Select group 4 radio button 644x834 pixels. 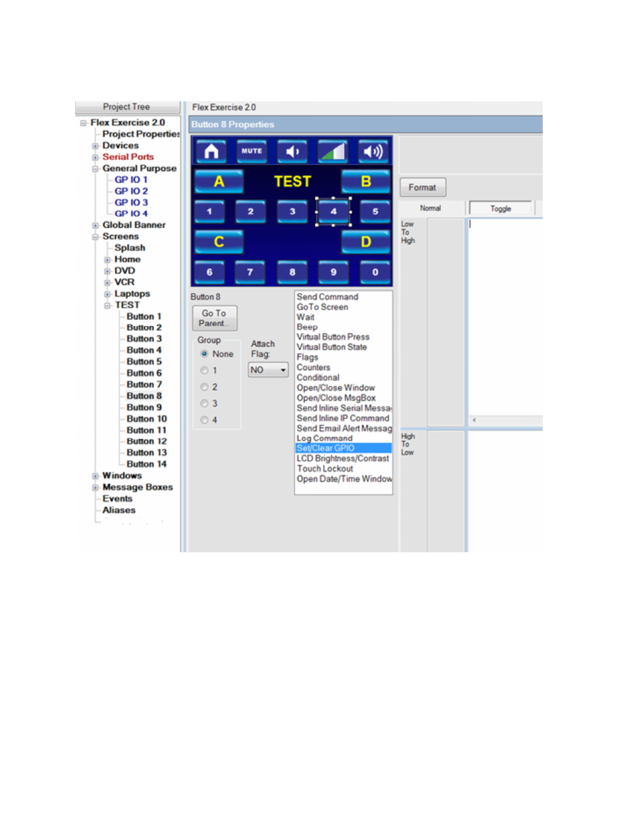pyautogui.click(x=204, y=420)
